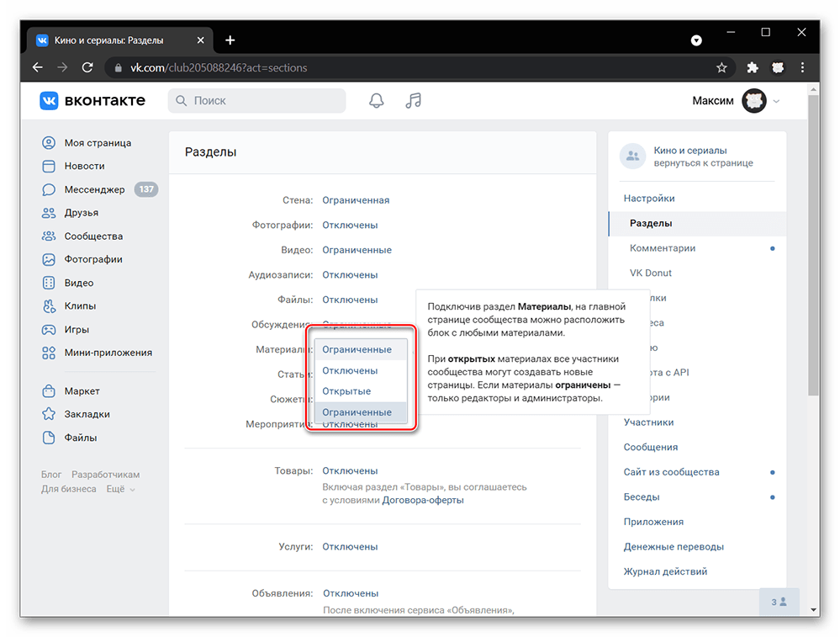Open Видео setting dropdown Ограниченные
This screenshot has width=840, height=637.
tap(357, 250)
